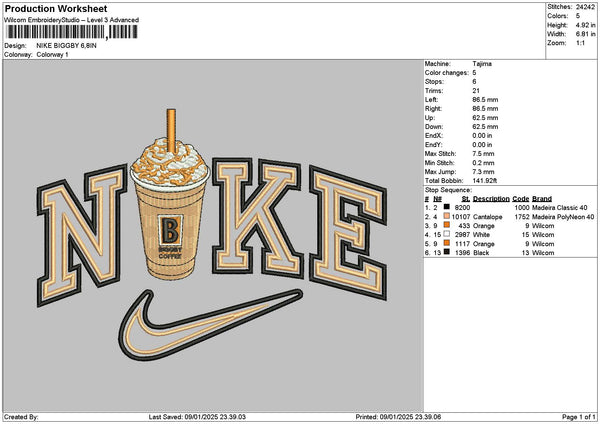Click the Printed timestamp '09/01/2025 23.39.06'
Viewport: 600px width, 424px height.
pos(410,417)
